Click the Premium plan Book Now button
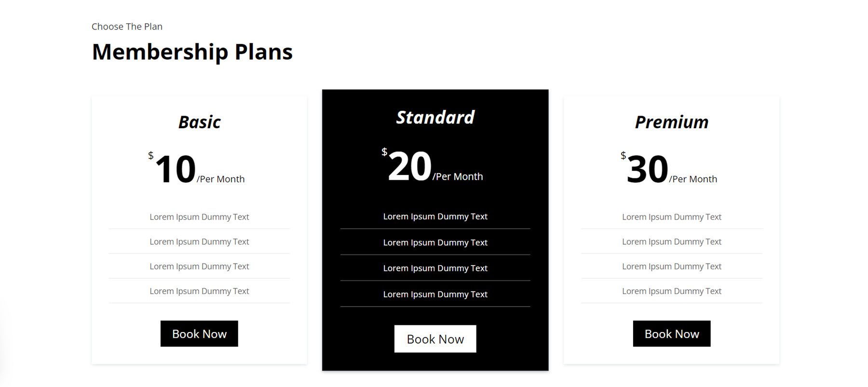868x387 pixels. click(x=671, y=334)
